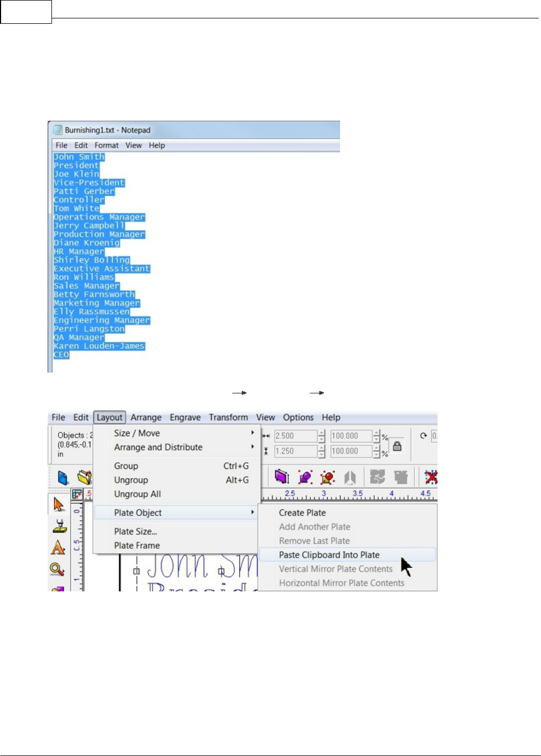The height and width of the screenshot is (756, 541).
Task: Select the arrow pointer tool
Action: coord(58,504)
